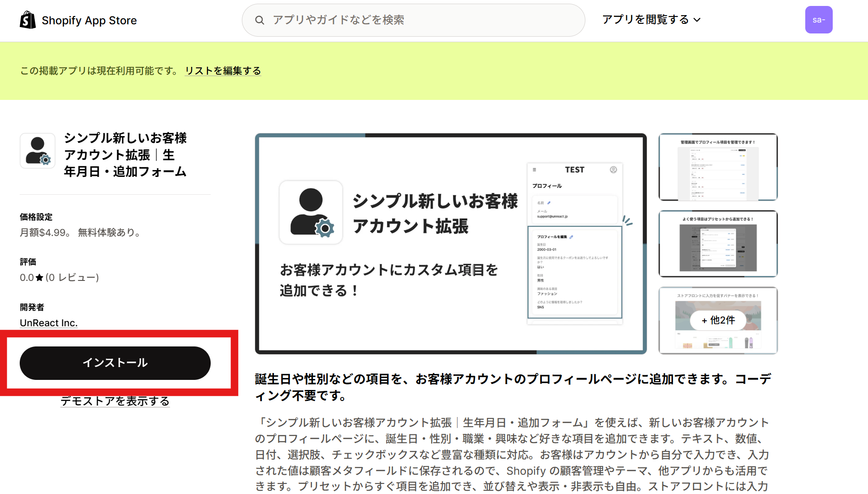Open the UnReact Inc. developer link

[49, 323]
